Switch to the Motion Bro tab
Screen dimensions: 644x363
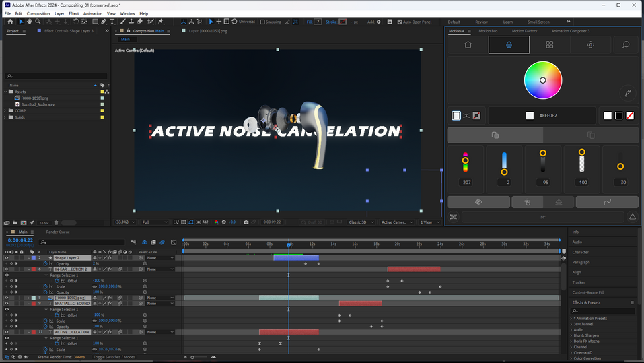pyautogui.click(x=487, y=31)
